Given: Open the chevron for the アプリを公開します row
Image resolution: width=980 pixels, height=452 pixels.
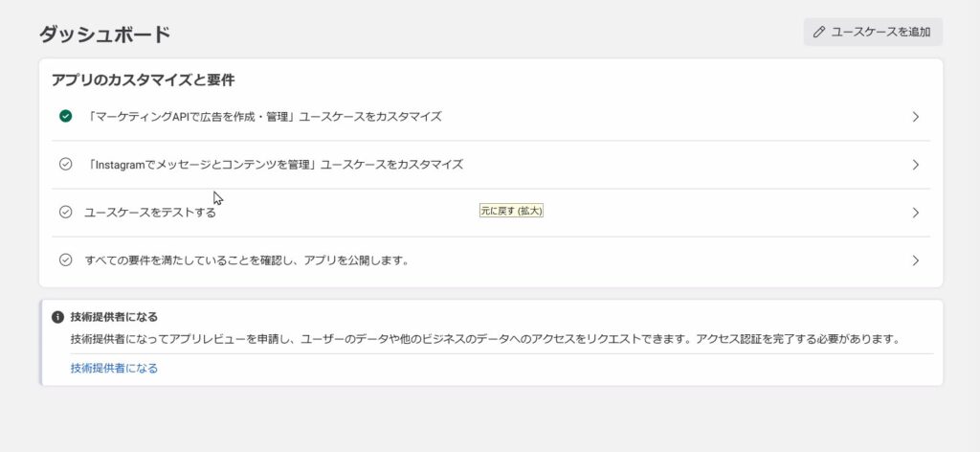Looking at the screenshot, I should pos(915,260).
